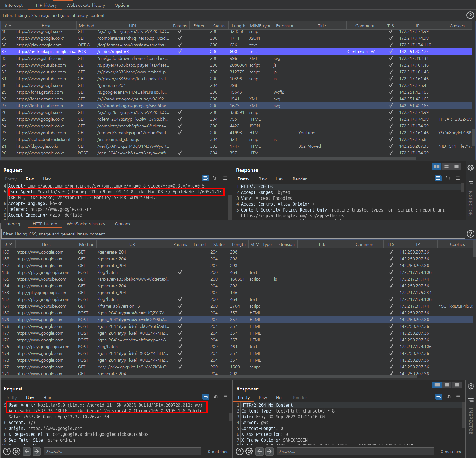Screen dimensions: 476x458
Task: Select Hex tab in upper Request panel
Action: pyautogui.click(x=47, y=179)
